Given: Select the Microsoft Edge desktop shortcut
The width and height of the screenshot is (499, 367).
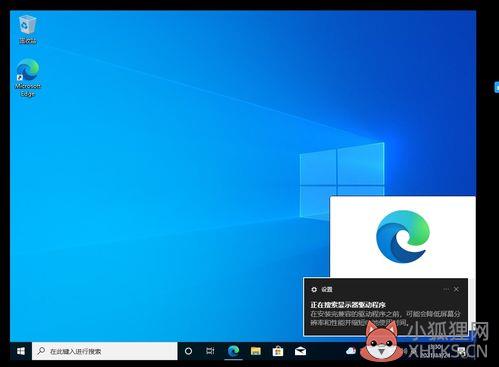Looking at the screenshot, I should tap(28, 78).
